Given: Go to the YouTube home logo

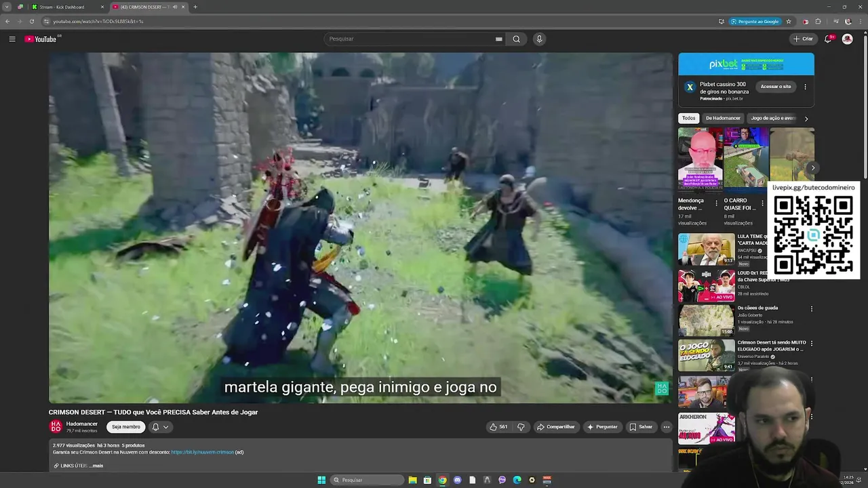Looking at the screenshot, I should pos(41,39).
